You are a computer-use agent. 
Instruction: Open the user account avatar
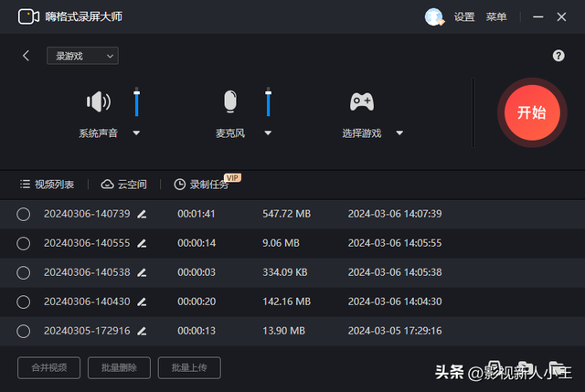(433, 16)
